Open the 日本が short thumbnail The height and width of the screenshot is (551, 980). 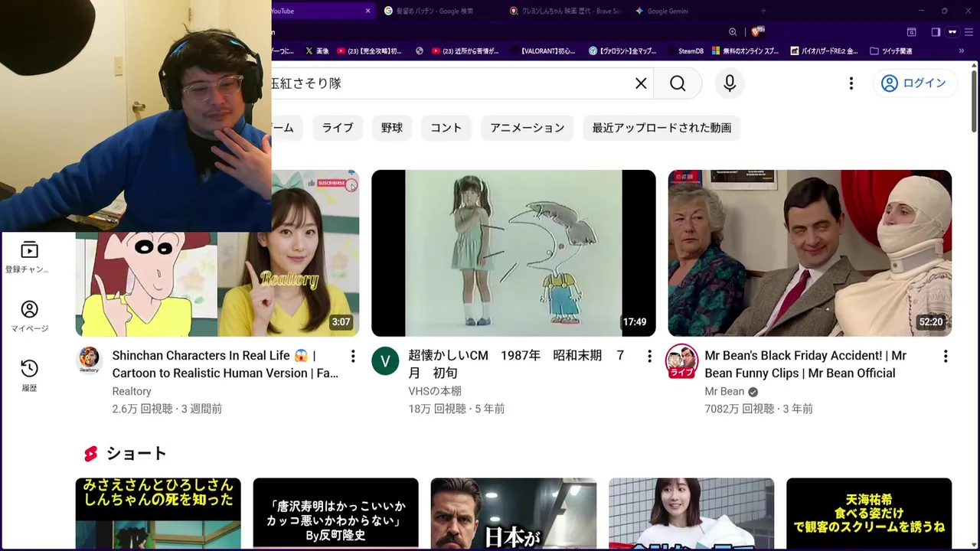tap(514, 514)
